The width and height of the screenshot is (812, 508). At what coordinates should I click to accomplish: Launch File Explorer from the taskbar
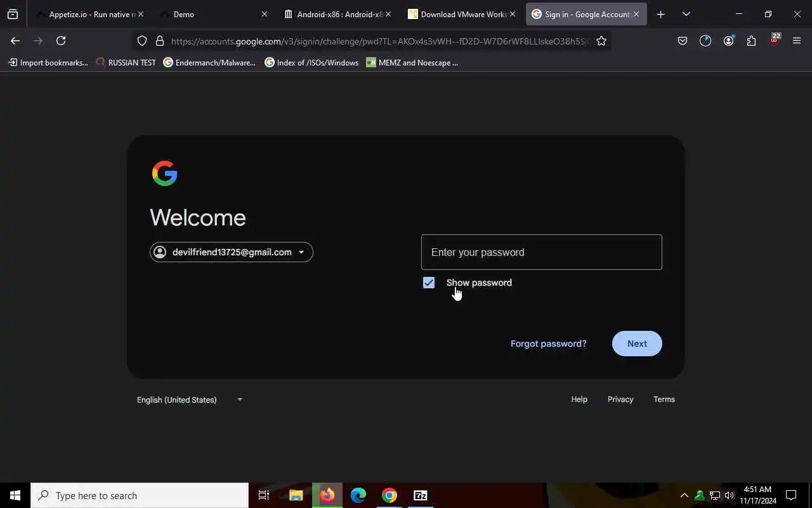coord(296,495)
